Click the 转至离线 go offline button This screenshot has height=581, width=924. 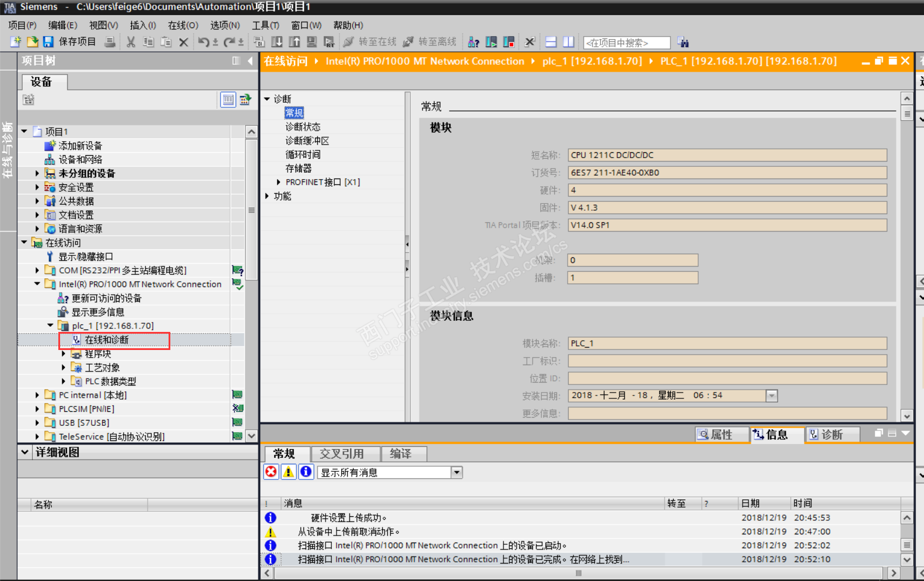coord(430,42)
